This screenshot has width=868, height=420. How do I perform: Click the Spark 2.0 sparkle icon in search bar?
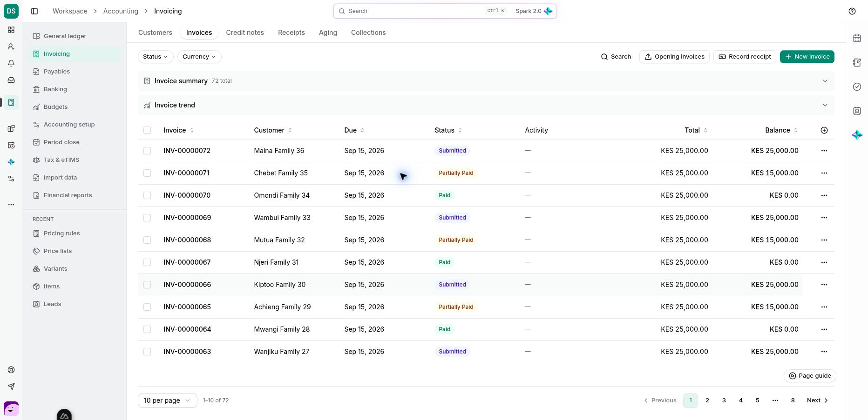(548, 11)
